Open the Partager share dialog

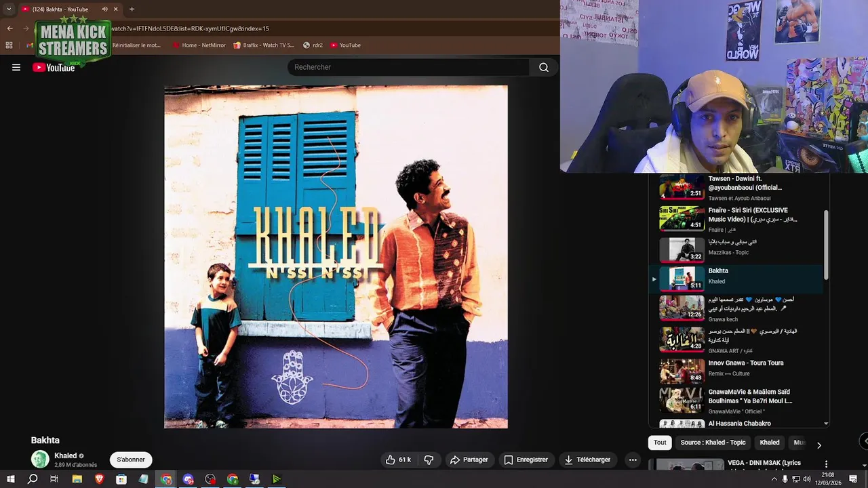(x=469, y=460)
